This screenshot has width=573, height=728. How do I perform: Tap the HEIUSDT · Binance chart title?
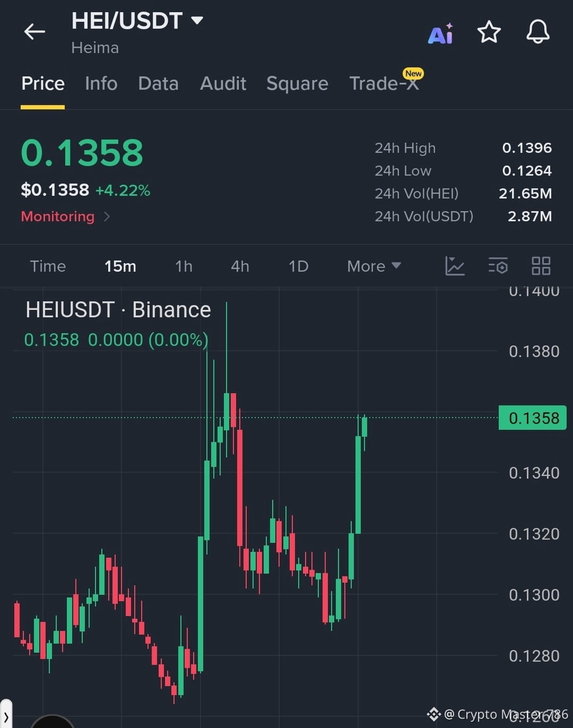pyautogui.click(x=118, y=310)
